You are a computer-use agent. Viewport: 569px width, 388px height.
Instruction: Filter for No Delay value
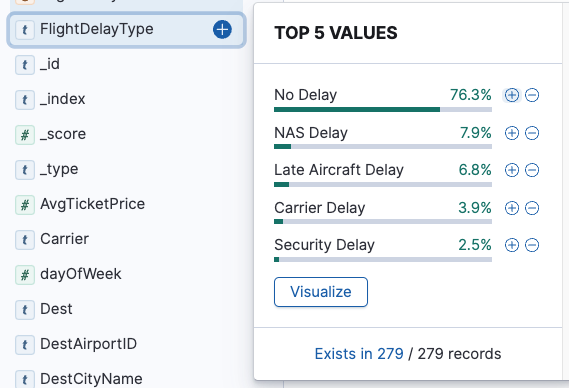point(512,95)
